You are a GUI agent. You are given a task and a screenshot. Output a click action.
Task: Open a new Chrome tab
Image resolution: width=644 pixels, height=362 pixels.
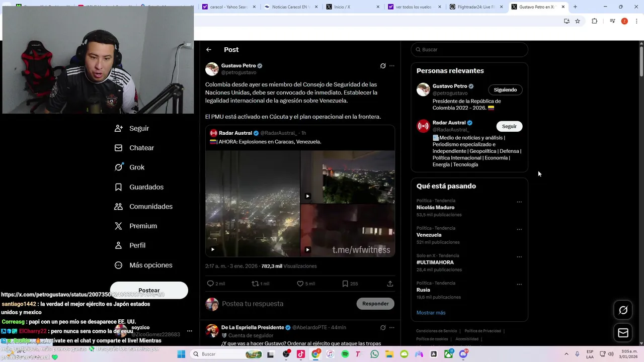point(575,7)
